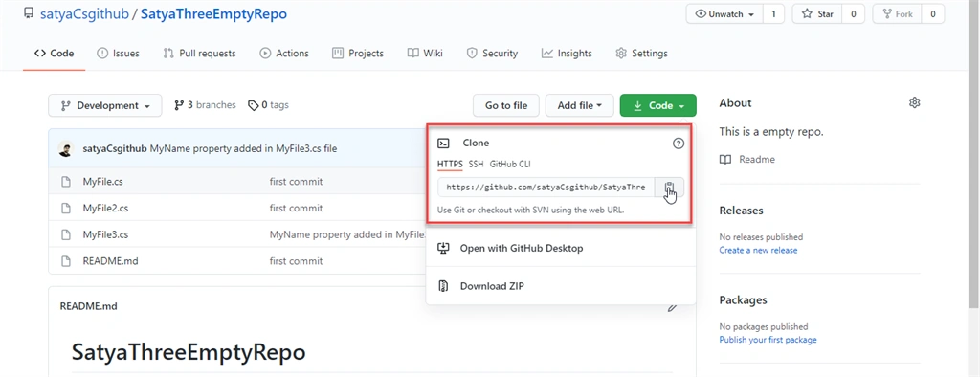Click the fork count 0

933,13
